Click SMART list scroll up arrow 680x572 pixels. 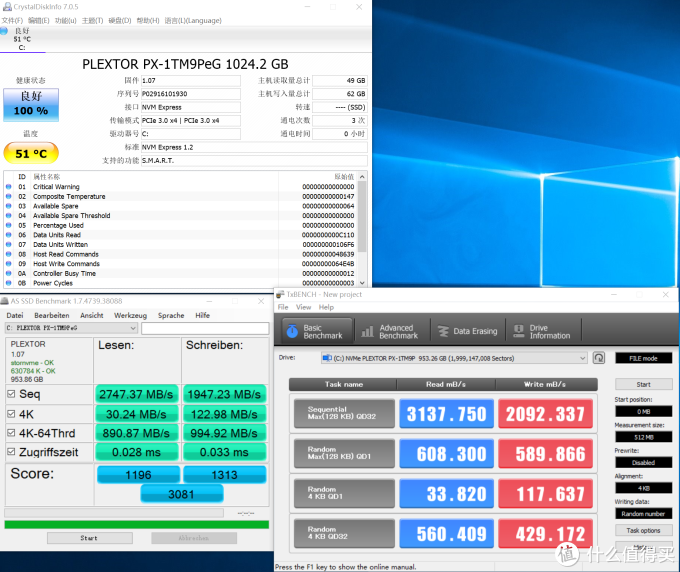tap(362, 177)
